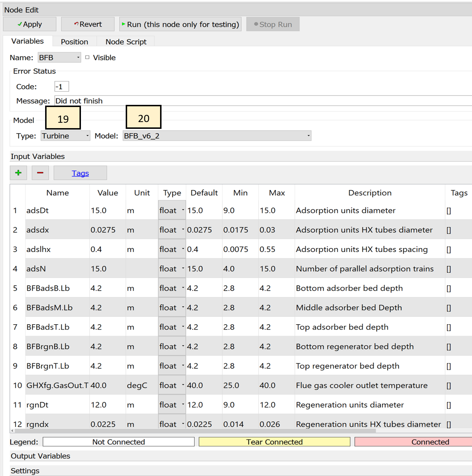
Task: Open the Node Script tab
Action: click(126, 42)
